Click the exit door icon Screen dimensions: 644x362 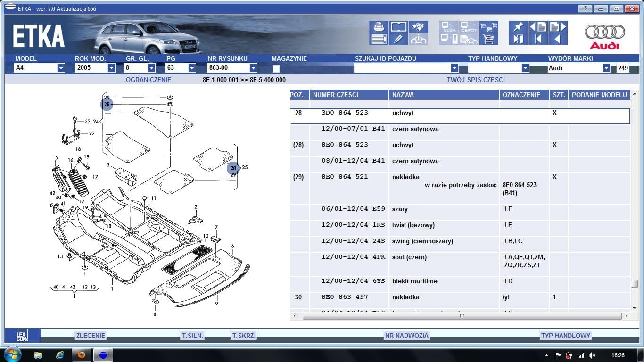coord(518,39)
